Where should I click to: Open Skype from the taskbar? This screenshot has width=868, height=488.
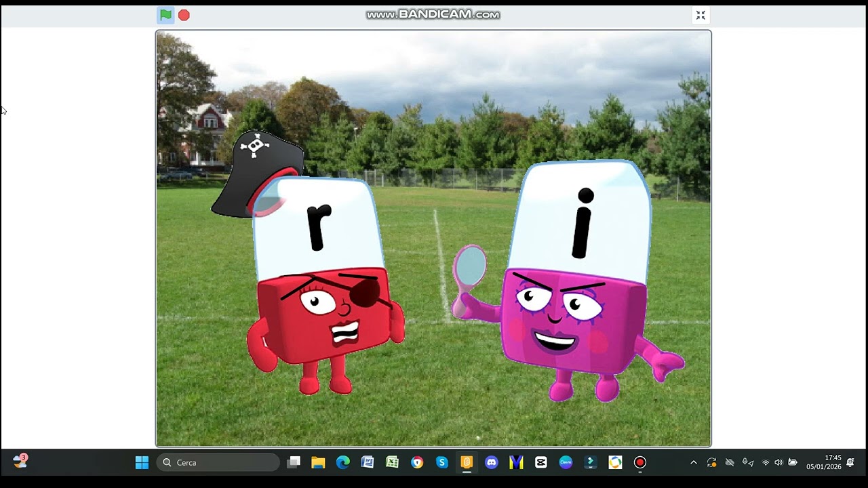click(x=442, y=462)
